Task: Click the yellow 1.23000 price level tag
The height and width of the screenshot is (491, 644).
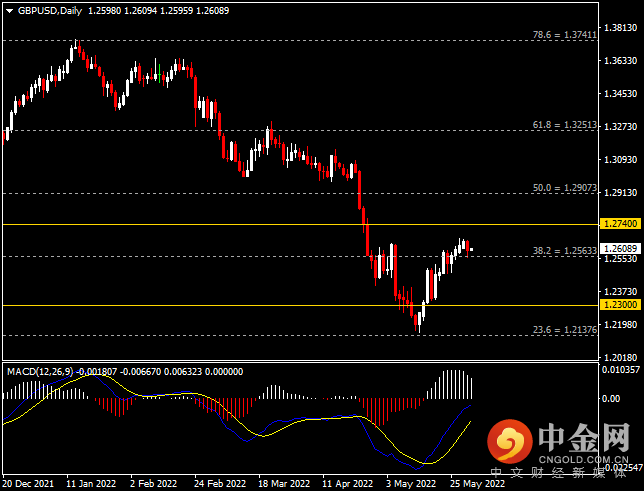Action: point(620,305)
